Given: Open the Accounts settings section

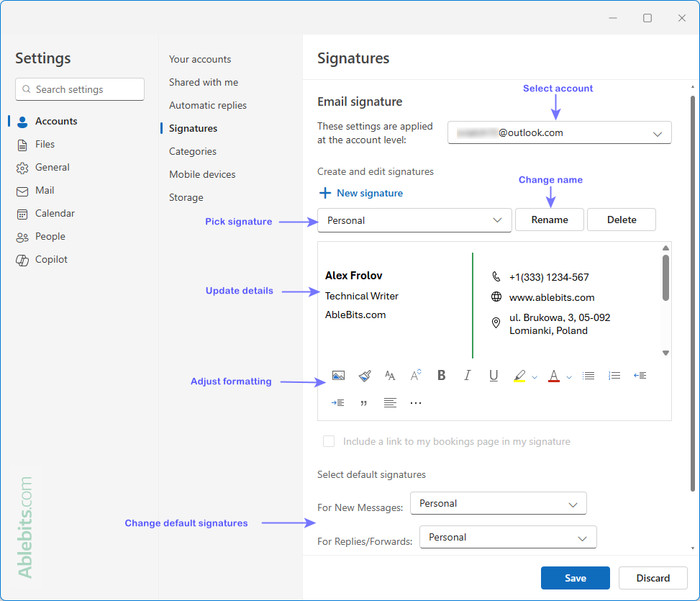Looking at the screenshot, I should [58, 121].
